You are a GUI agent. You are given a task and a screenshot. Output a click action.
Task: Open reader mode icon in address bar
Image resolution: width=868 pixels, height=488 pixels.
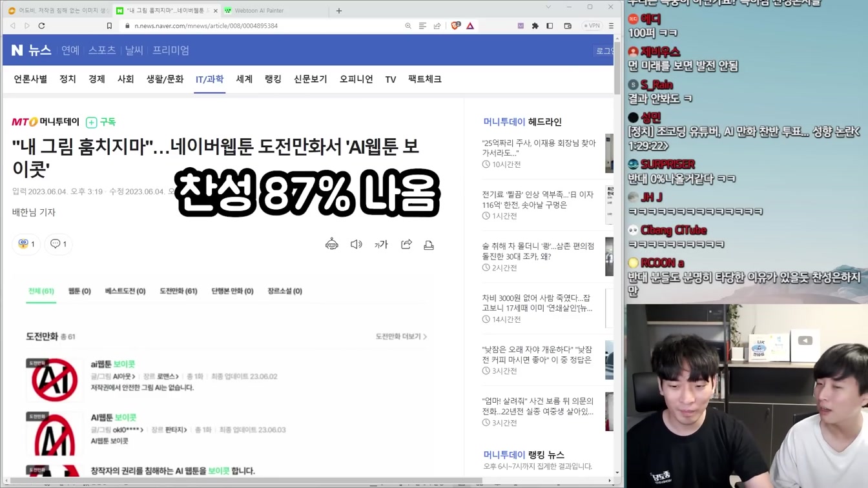pos(422,26)
